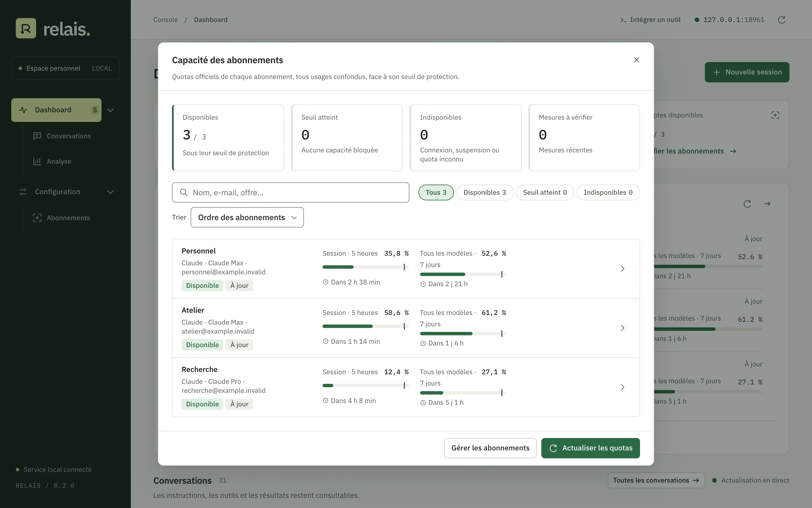
Task: Click Personnel session 5 heures progress bar
Action: (365, 267)
